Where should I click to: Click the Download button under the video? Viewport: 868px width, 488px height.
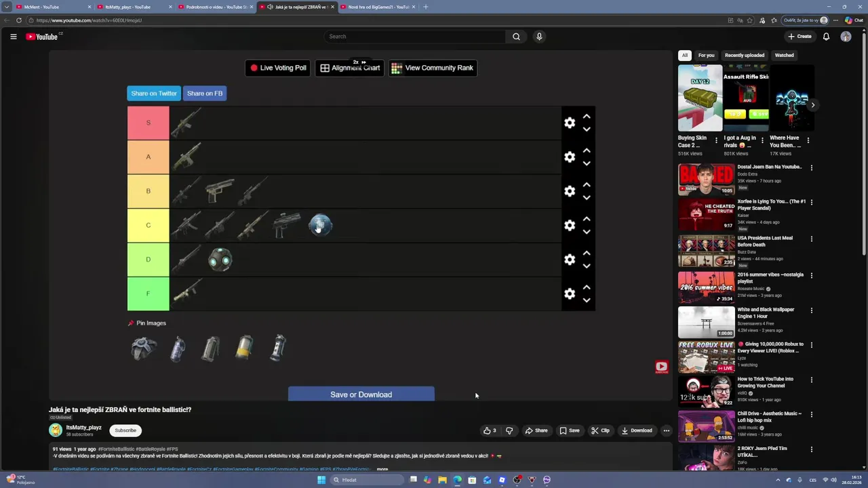[x=637, y=430]
